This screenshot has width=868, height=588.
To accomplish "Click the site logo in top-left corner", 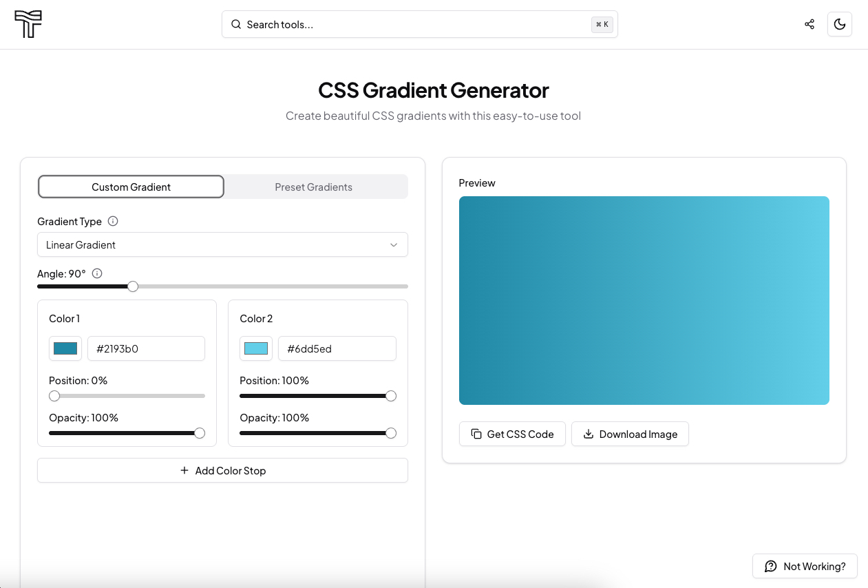I will click(28, 23).
